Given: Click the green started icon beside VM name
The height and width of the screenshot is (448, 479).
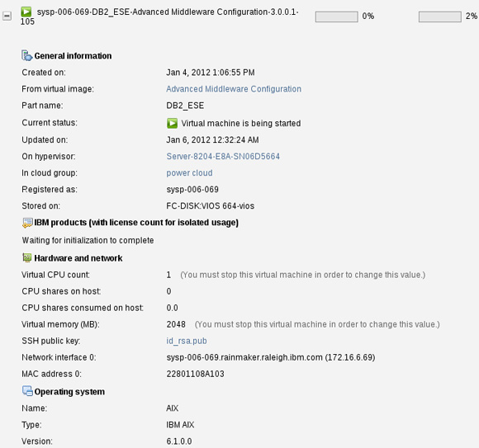Looking at the screenshot, I should click(26, 12).
